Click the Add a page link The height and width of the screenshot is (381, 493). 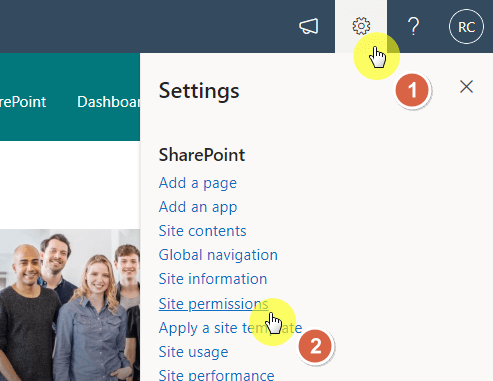pos(198,183)
